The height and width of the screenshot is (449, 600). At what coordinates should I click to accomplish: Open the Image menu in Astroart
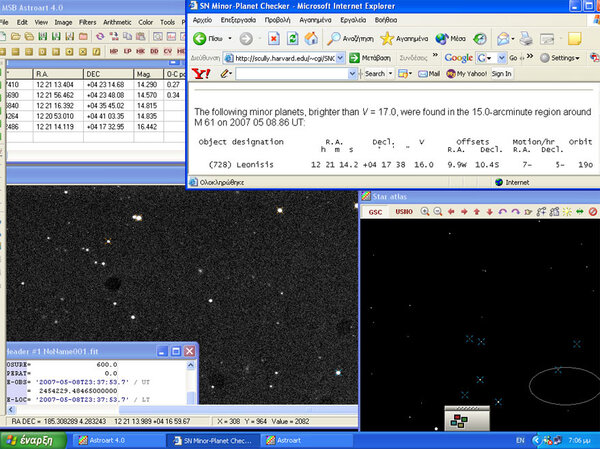pos(63,22)
